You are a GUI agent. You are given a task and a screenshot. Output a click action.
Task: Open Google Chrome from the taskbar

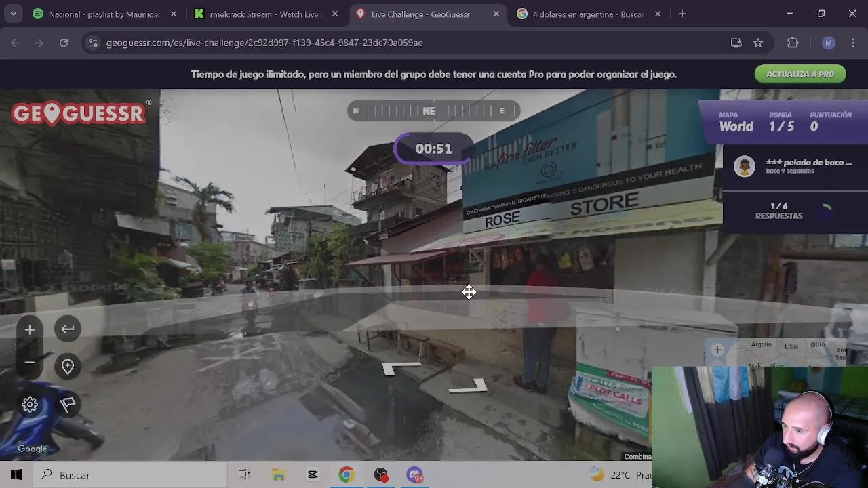(x=347, y=475)
